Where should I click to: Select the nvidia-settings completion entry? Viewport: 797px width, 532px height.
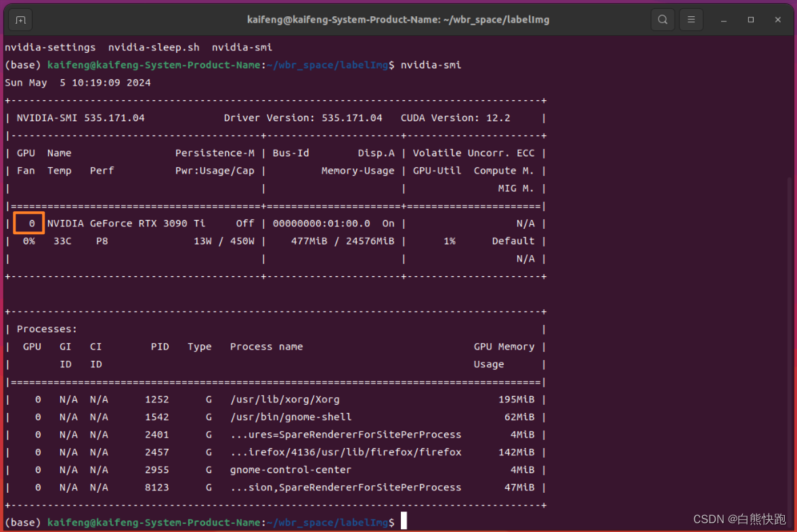pos(50,47)
